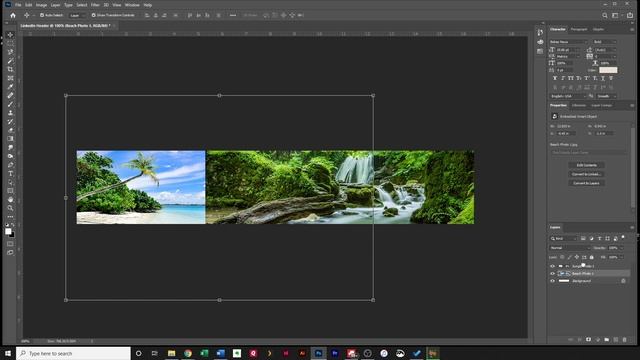
Task: Hide the Background layer
Action: [x=553, y=281]
